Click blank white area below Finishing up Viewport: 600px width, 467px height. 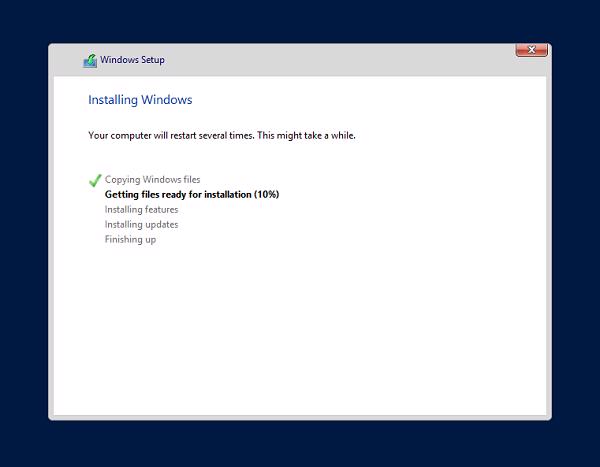(x=300, y=330)
